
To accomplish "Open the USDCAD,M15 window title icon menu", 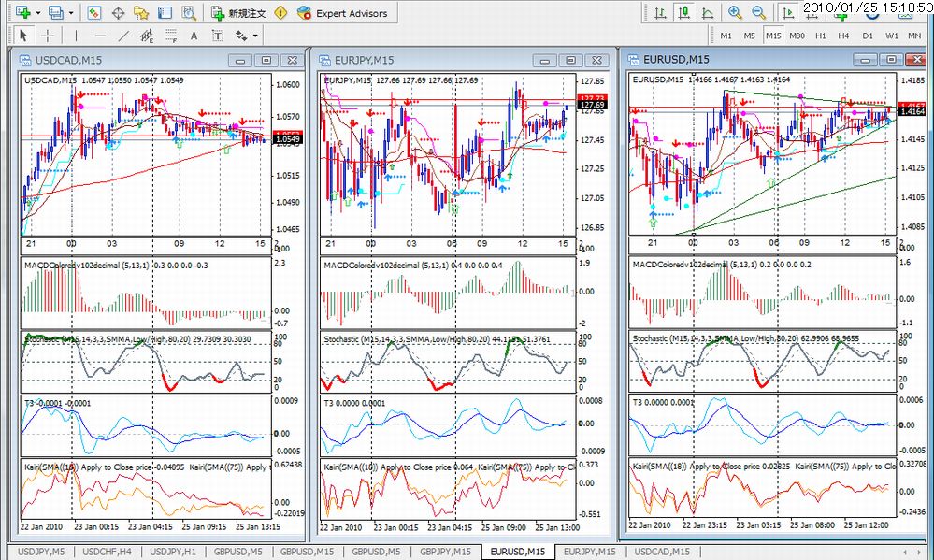I will [x=25, y=60].
